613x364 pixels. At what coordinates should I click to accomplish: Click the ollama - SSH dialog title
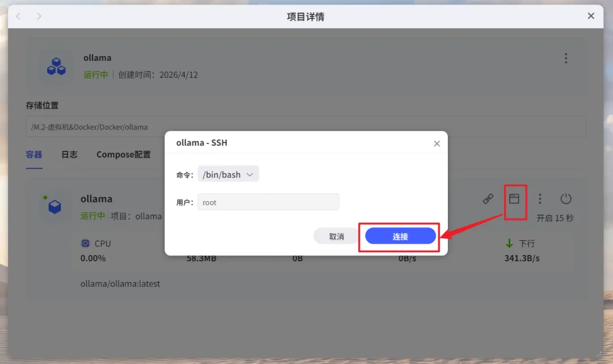click(x=201, y=142)
